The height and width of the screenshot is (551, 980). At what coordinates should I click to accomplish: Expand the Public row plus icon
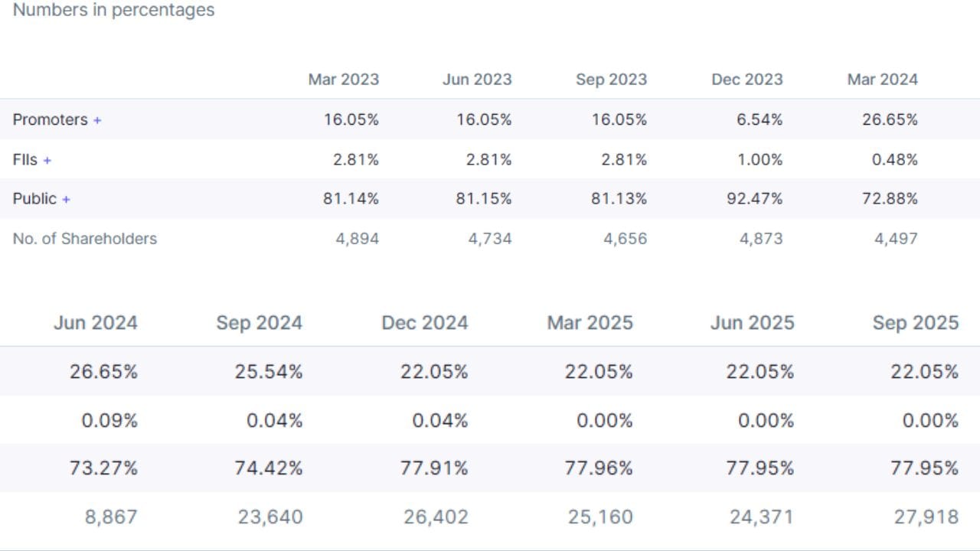pyautogui.click(x=66, y=200)
